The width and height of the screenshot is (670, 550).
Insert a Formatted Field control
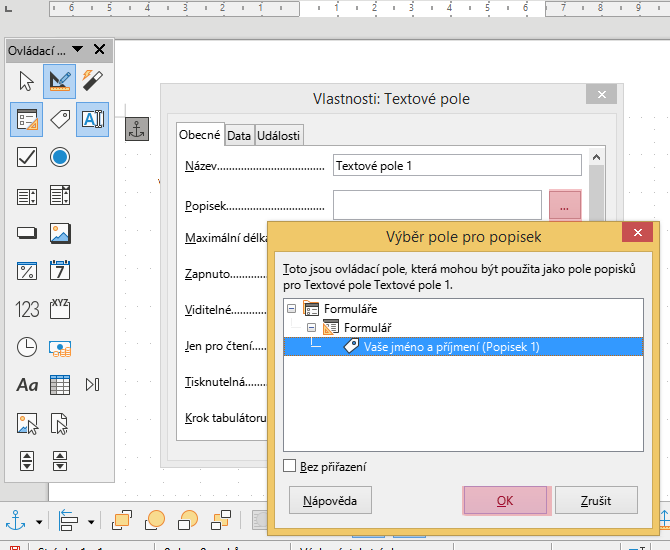(26, 271)
